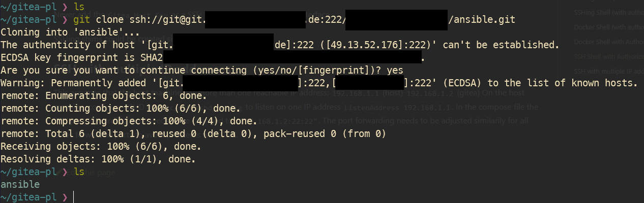Open the Docker Shell with Author… link
Screen dimensions: 644x203
click(605, 42)
